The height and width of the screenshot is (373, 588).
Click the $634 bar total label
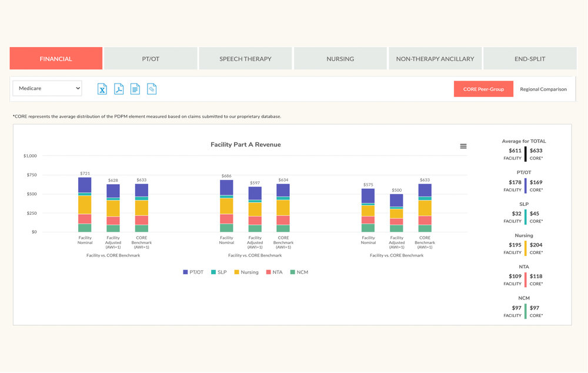click(283, 180)
